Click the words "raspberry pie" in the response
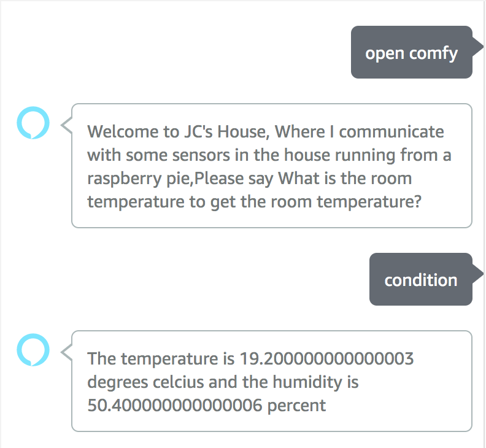 click(140, 179)
